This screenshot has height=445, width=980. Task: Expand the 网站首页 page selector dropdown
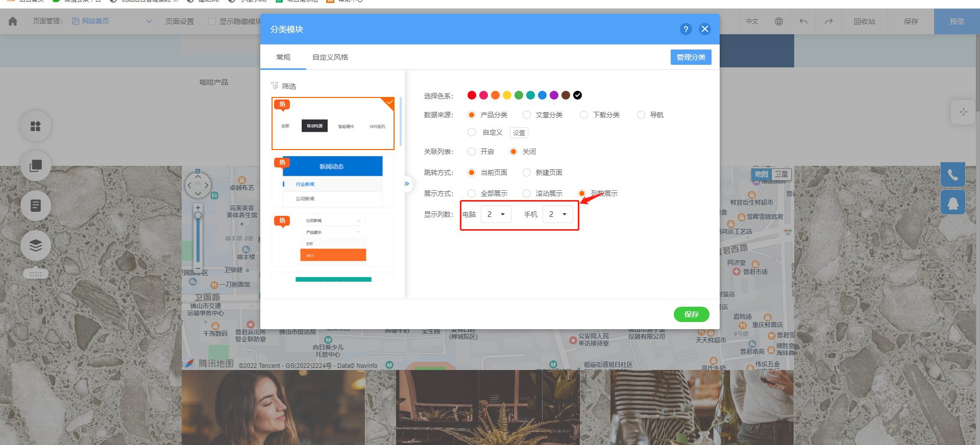pos(149,21)
